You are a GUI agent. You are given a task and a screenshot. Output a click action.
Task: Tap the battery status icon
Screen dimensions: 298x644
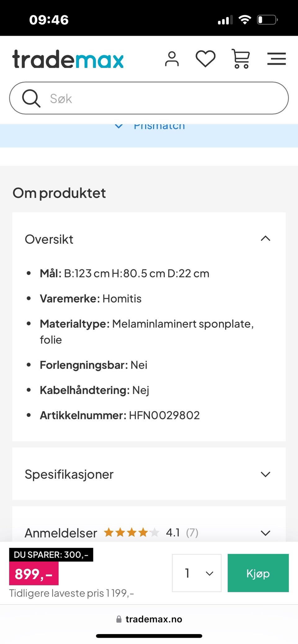point(267,20)
